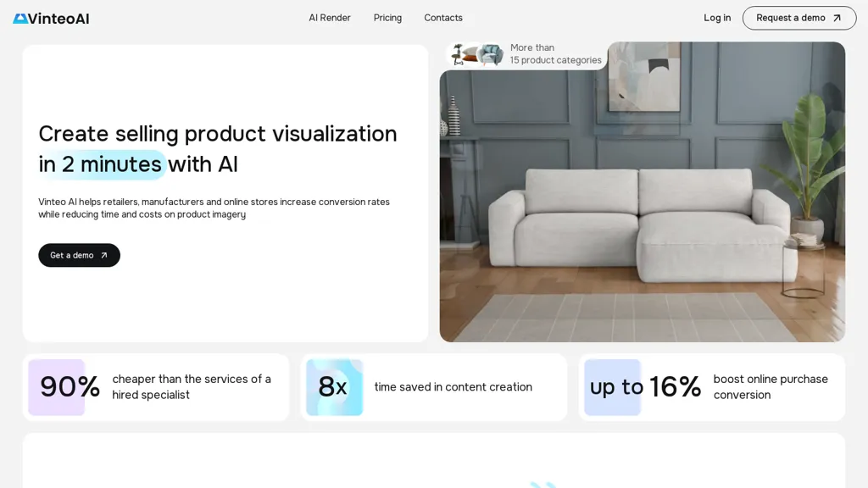Click 'boost online purchase conversion' text
This screenshot has width=868, height=488.
click(771, 386)
